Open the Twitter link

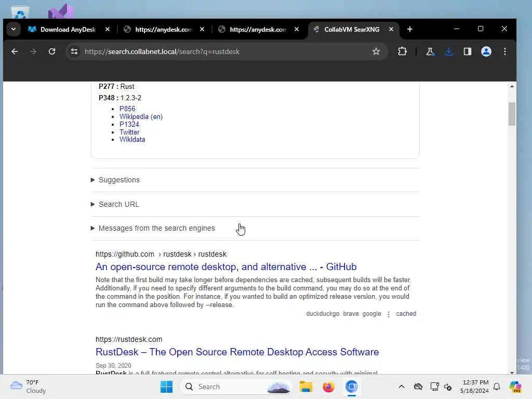pos(129,132)
